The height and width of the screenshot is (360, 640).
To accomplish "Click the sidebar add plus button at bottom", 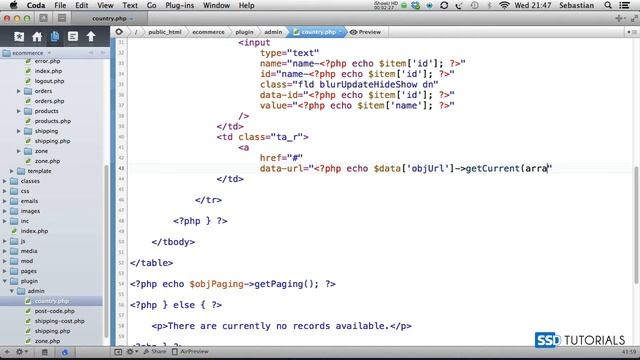I will (x=7, y=351).
